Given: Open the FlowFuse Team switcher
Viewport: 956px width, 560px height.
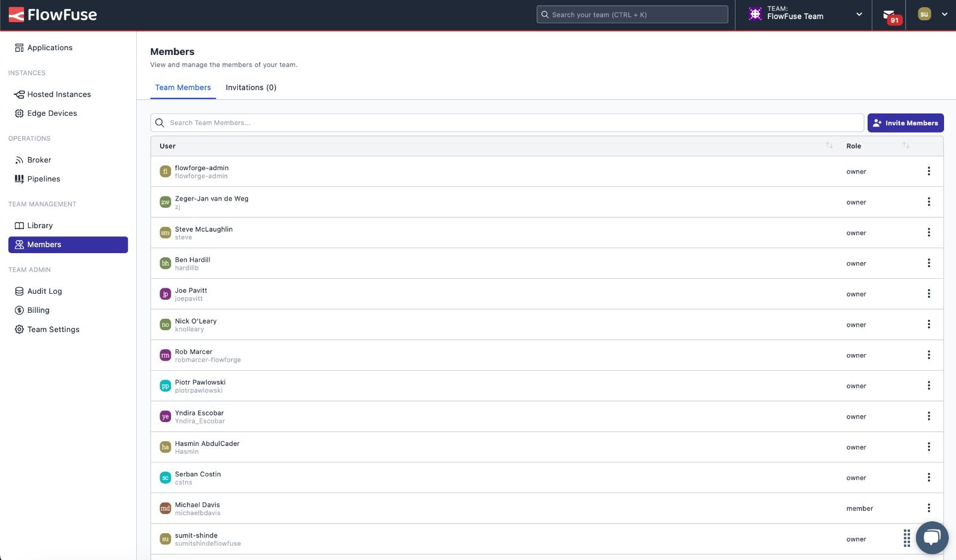Looking at the screenshot, I should [x=804, y=14].
